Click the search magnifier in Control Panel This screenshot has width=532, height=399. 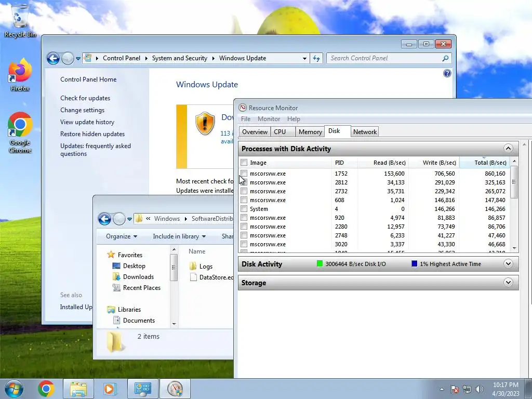pos(445,58)
